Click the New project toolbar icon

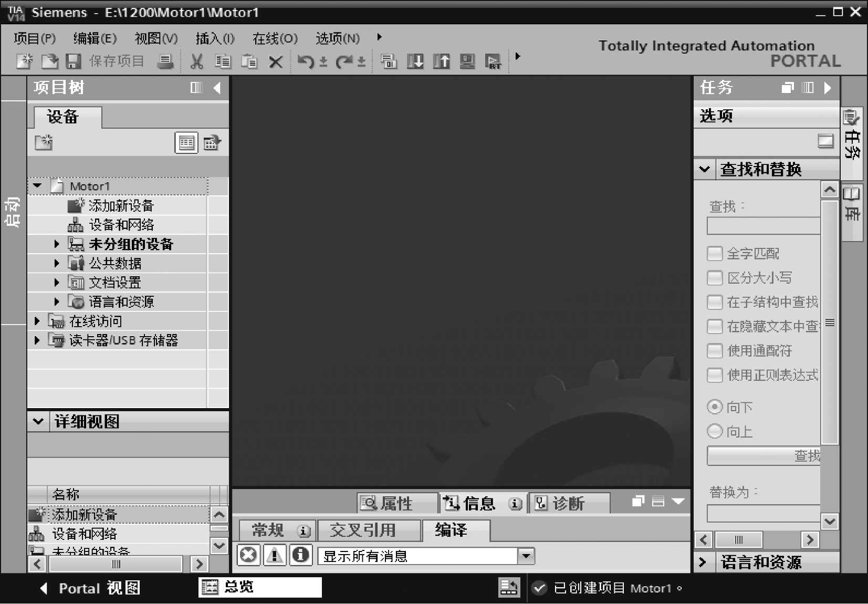pos(24,61)
